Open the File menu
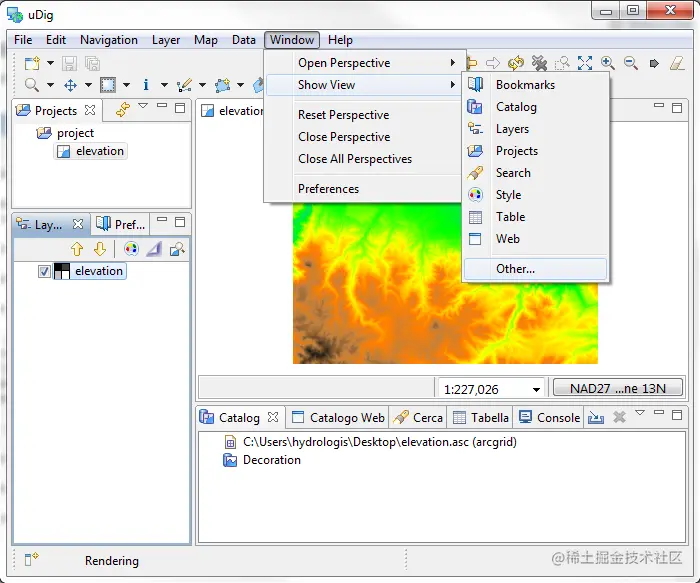Viewport: 700px width, 583px height. (x=23, y=40)
